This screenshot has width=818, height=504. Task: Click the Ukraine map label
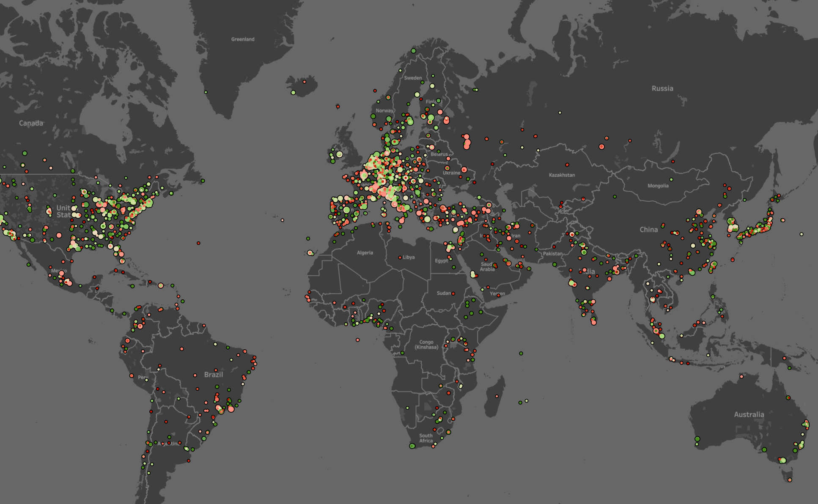451,173
